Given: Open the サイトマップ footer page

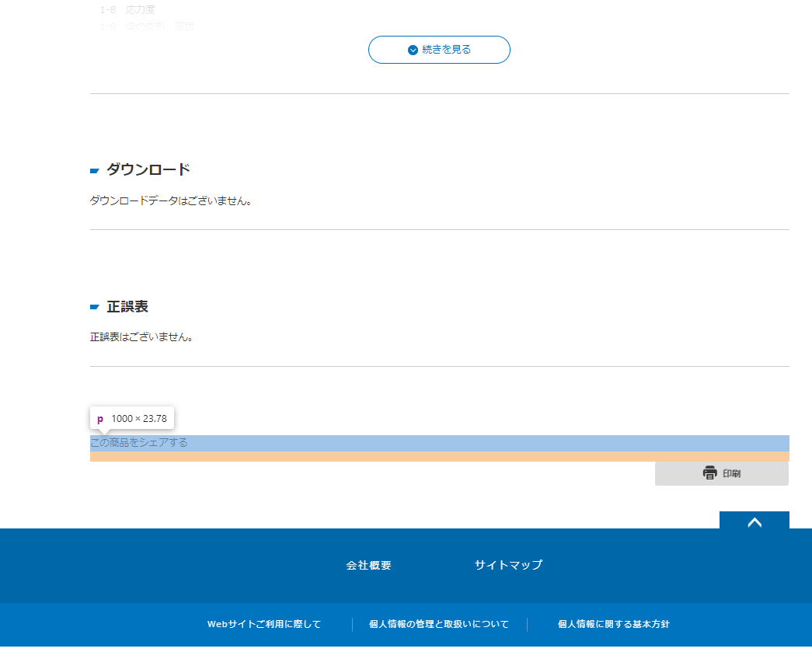Looking at the screenshot, I should click(x=509, y=565).
